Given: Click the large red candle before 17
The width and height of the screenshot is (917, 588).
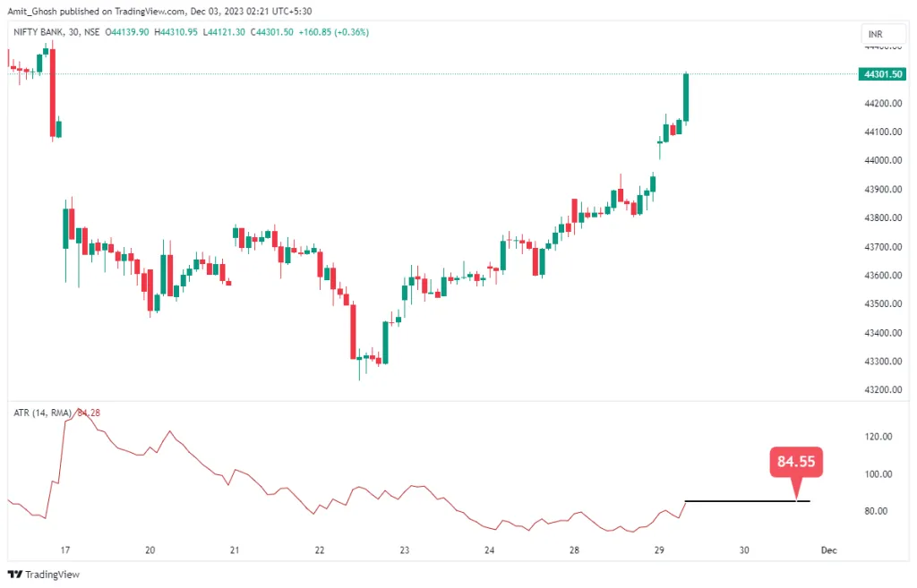Looking at the screenshot, I should pyautogui.click(x=53, y=94).
